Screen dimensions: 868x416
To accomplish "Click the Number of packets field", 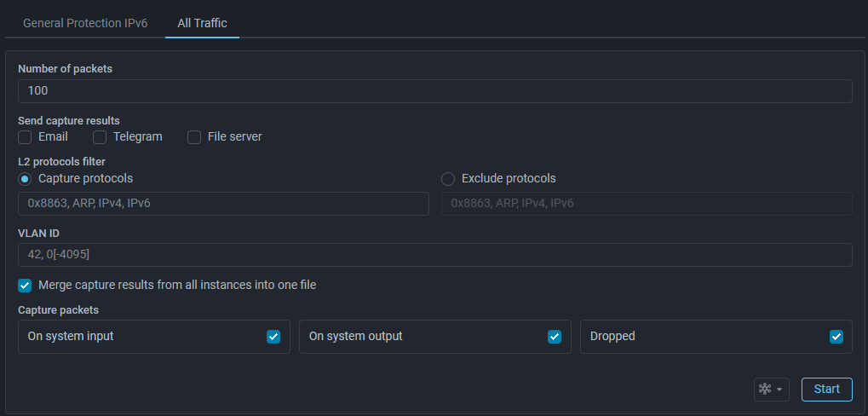I will [434, 91].
